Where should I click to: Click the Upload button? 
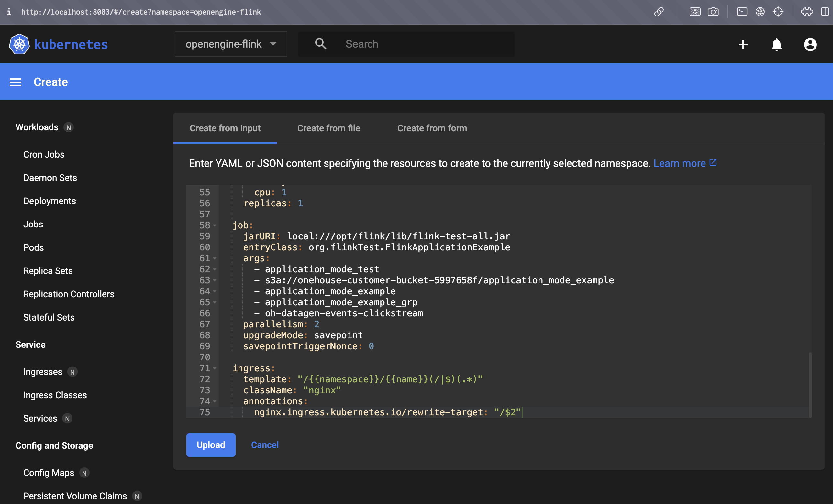tap(211, 445)
